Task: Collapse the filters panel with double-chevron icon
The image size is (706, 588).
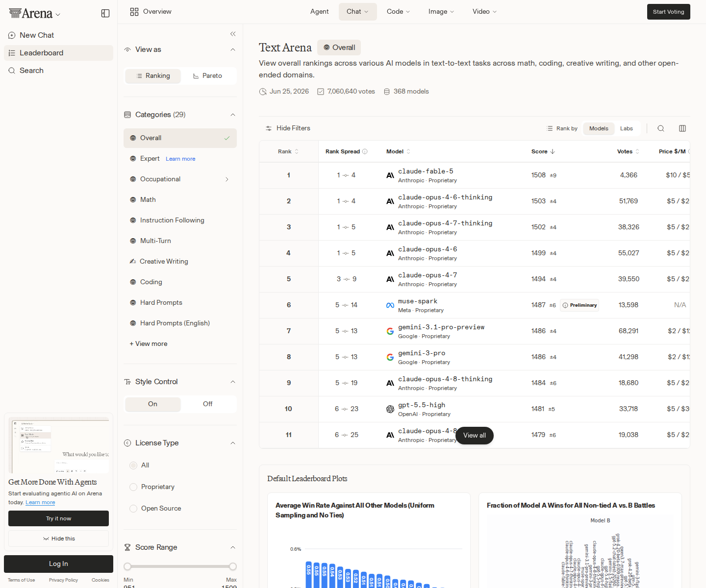Action: 233,34
